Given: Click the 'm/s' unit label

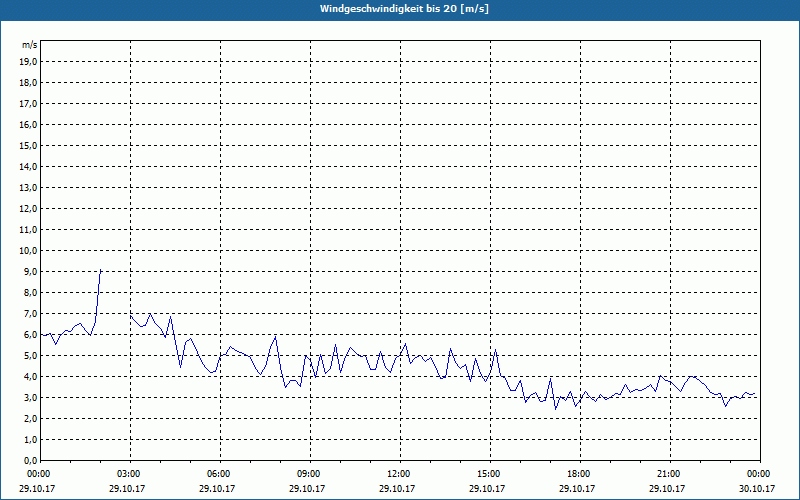Looking at the screenshot, I should [29, 45].
